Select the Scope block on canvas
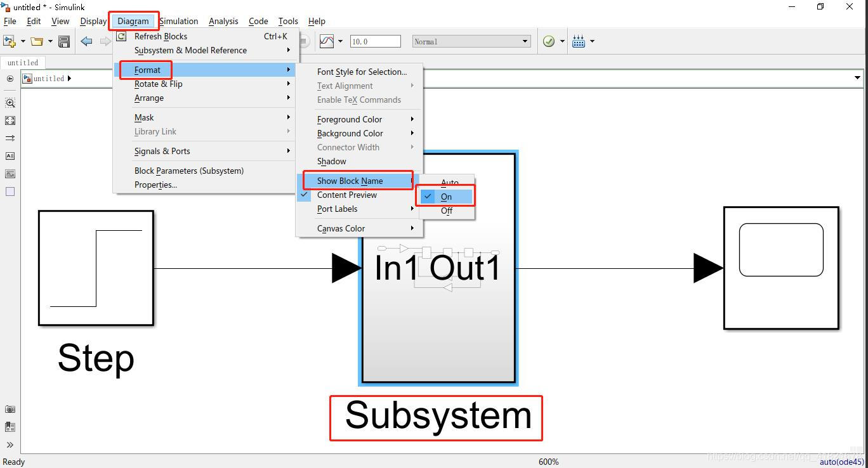 (781, 268)
